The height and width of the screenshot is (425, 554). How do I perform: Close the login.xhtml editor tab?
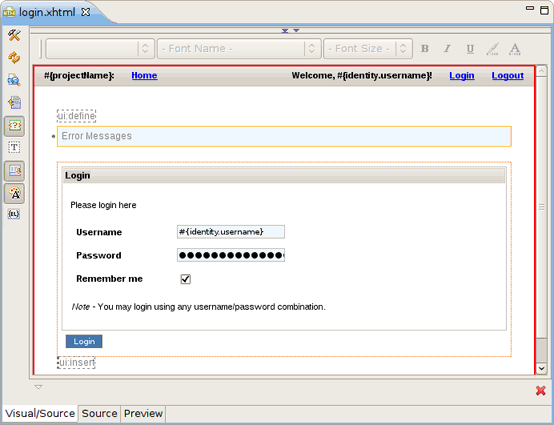(x=86, y=12)
